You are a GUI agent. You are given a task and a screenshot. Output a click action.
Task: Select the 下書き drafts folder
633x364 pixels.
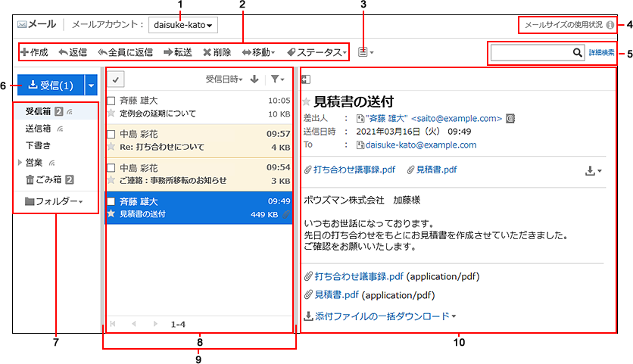coord(39,145)
